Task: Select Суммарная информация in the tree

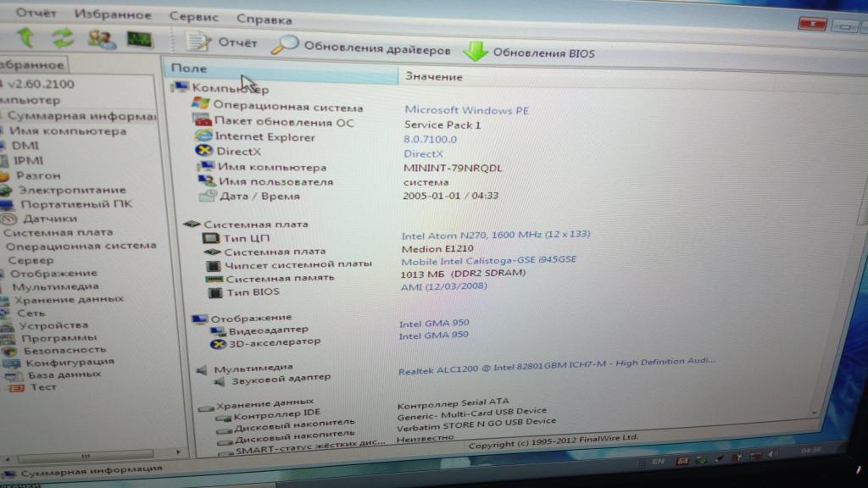Action: 81,116
